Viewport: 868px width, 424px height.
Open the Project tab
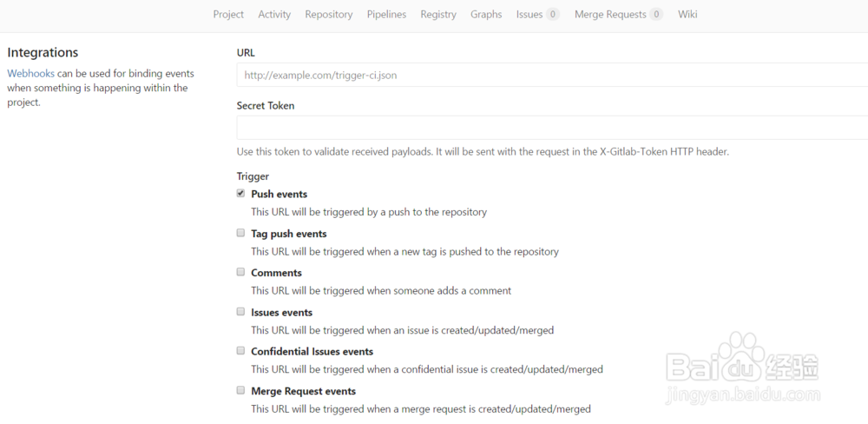point(228,14)
